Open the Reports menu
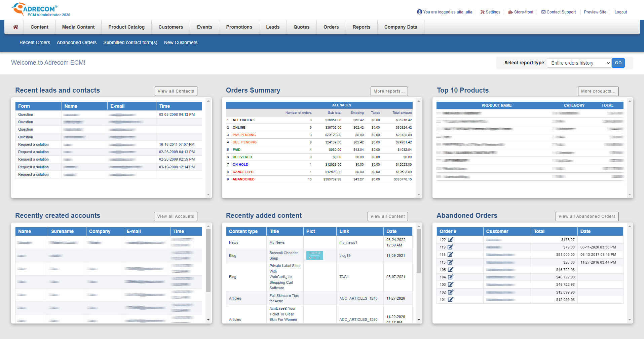Image resolution: width=644 pixels, height=339 pixels. coord(361,27)
